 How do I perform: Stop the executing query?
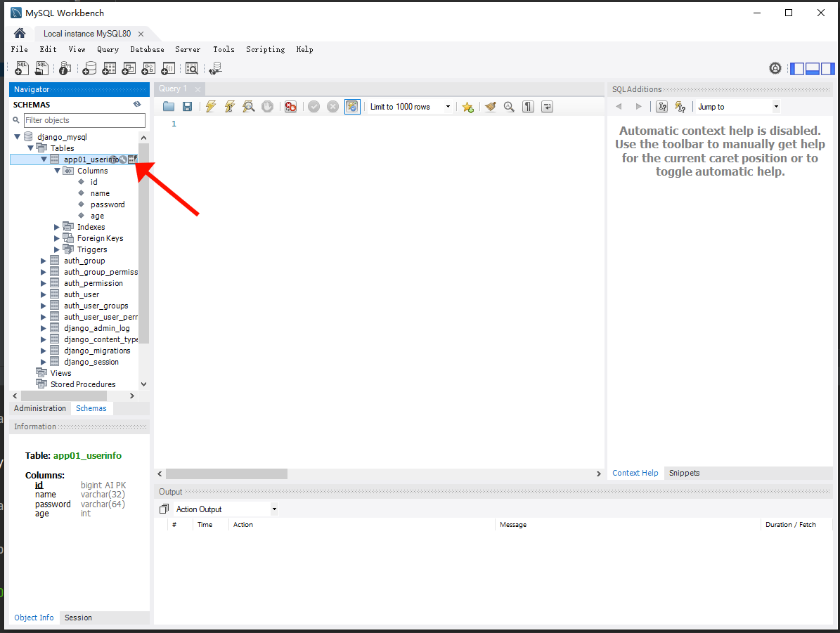pos(267,107)
